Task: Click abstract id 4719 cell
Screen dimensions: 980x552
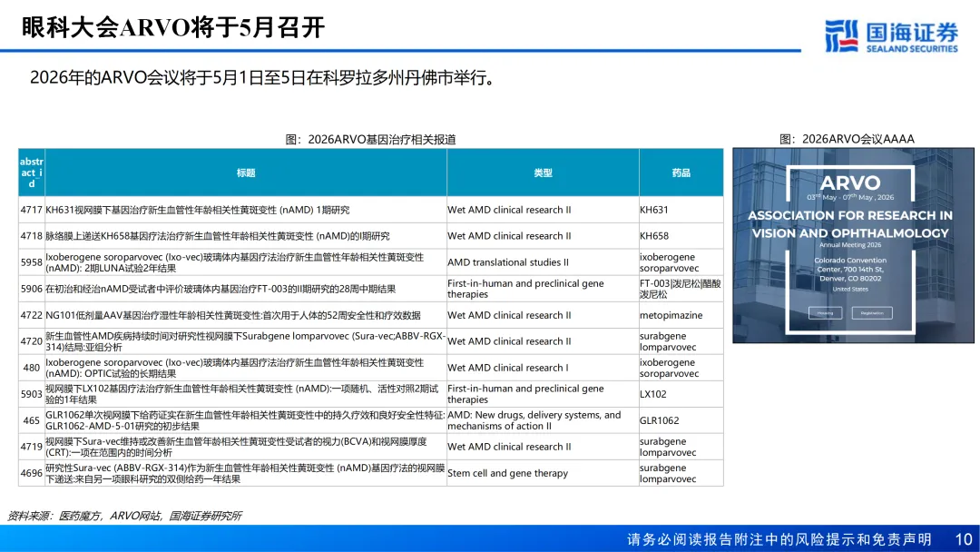Action: (32, 447)
